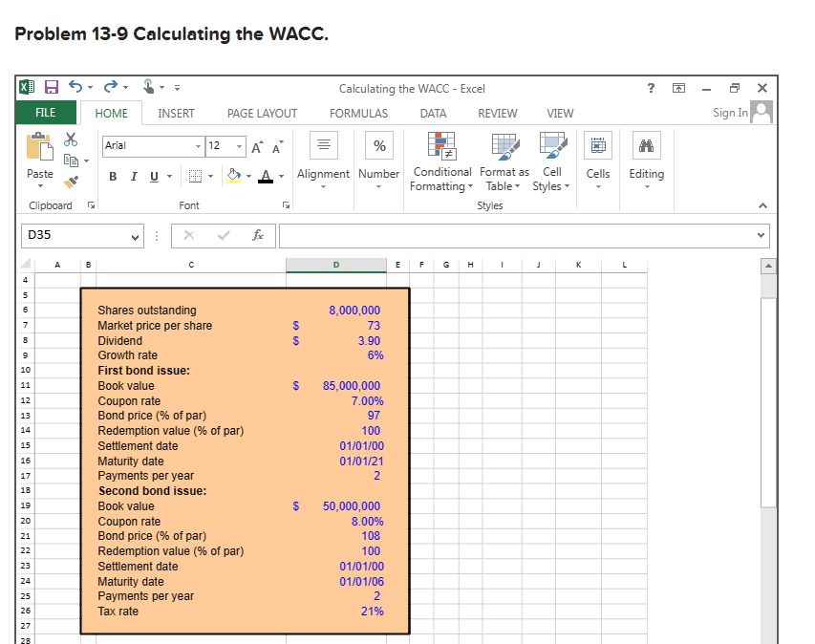Click the Increase Font Size button

click(x=255, y=144)
